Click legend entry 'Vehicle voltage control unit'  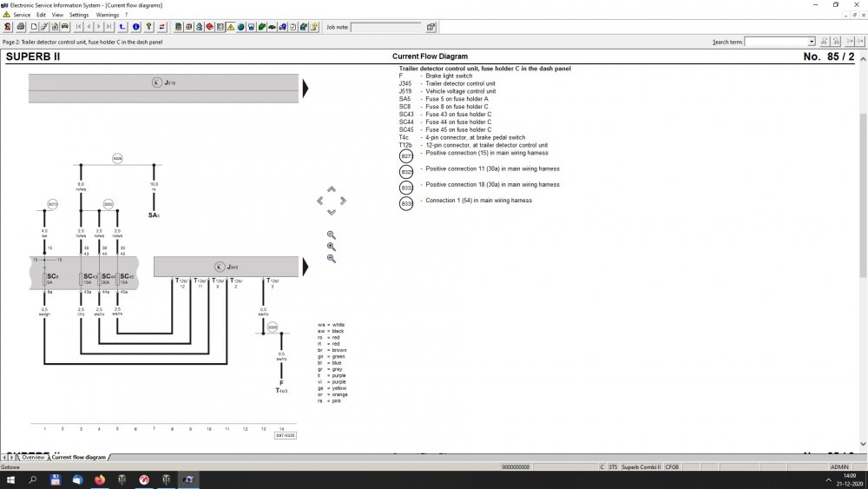(461, 91)
